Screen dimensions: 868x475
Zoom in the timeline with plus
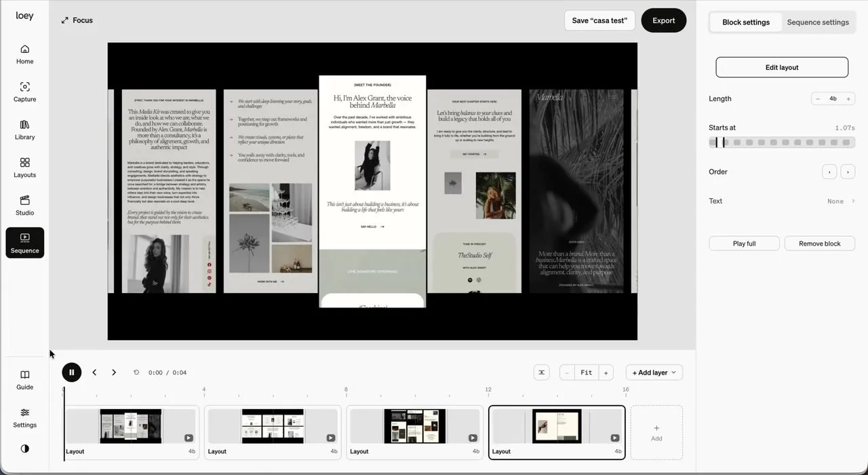click(606, 373)
